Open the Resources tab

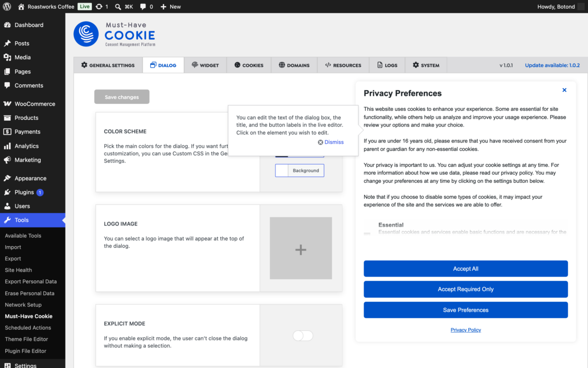tap(343, 65)
